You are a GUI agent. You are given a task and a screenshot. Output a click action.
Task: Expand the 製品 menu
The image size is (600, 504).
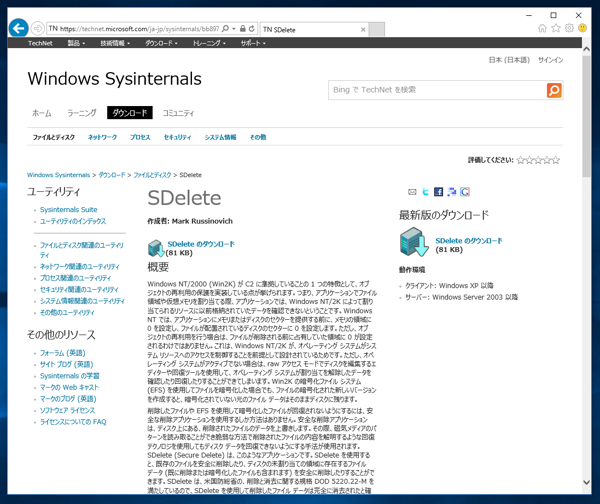tap(76, 43)
